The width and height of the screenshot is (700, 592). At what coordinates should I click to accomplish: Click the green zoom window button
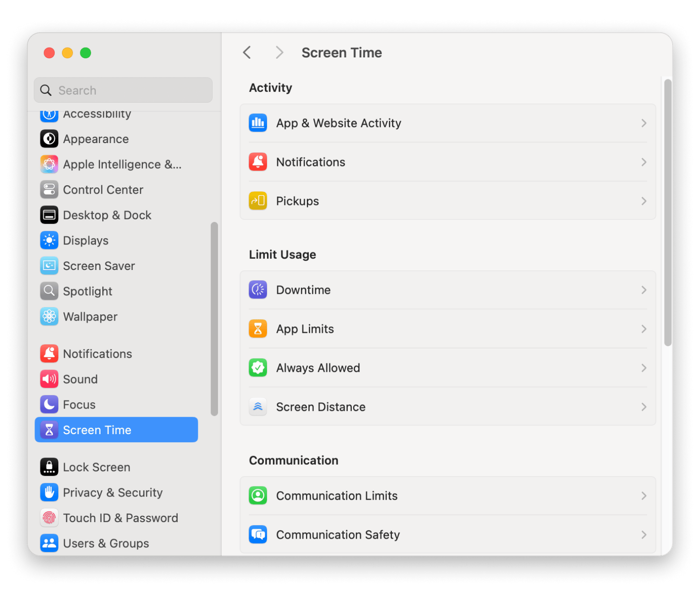[85, 53]
